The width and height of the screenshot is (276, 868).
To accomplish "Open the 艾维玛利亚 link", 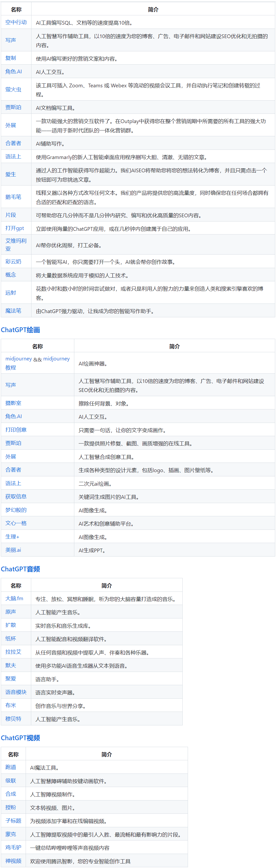I will tap(16, 245).
